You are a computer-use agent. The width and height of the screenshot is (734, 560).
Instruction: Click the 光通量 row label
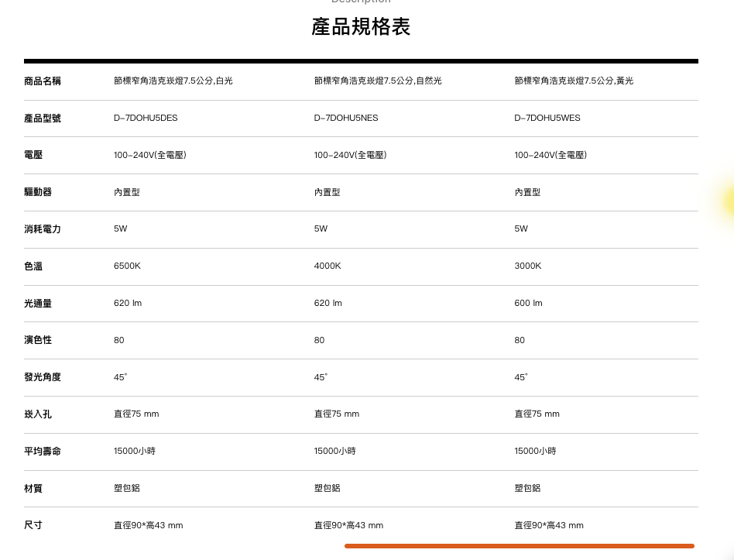pos(38,304)
